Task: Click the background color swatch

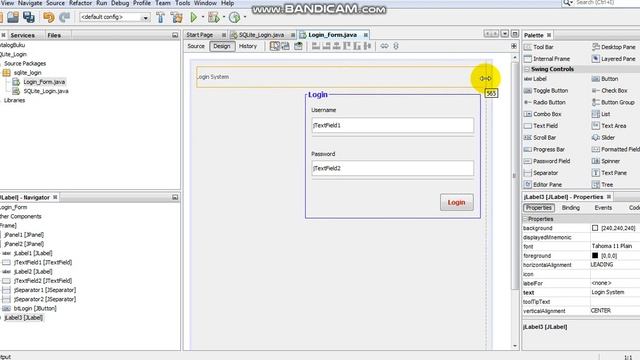Action: (595, 228)
